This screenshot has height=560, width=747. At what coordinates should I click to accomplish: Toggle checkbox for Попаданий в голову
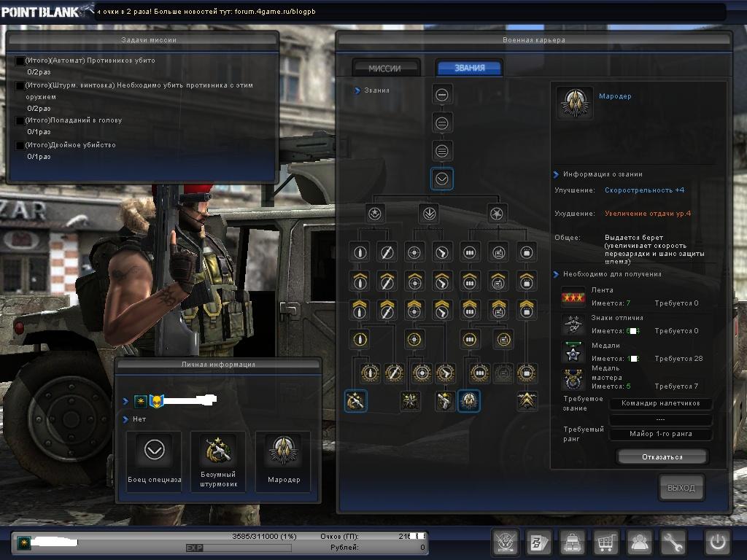(x=20, y=120)
